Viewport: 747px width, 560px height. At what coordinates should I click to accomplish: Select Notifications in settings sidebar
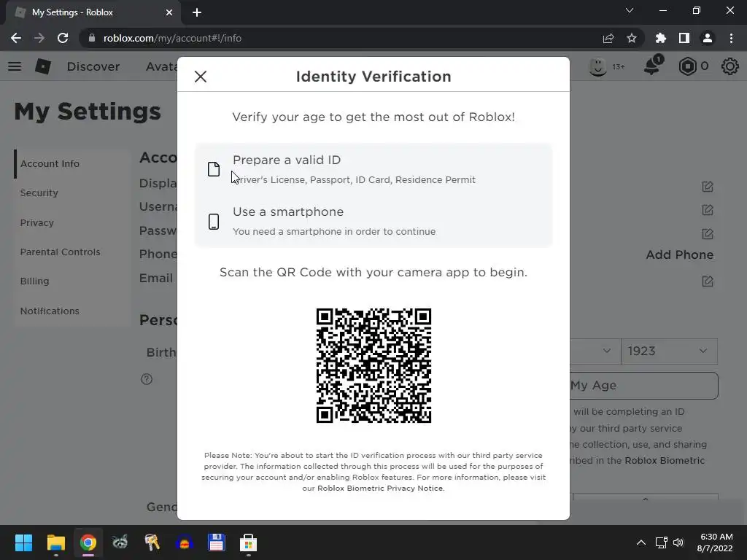50,311
